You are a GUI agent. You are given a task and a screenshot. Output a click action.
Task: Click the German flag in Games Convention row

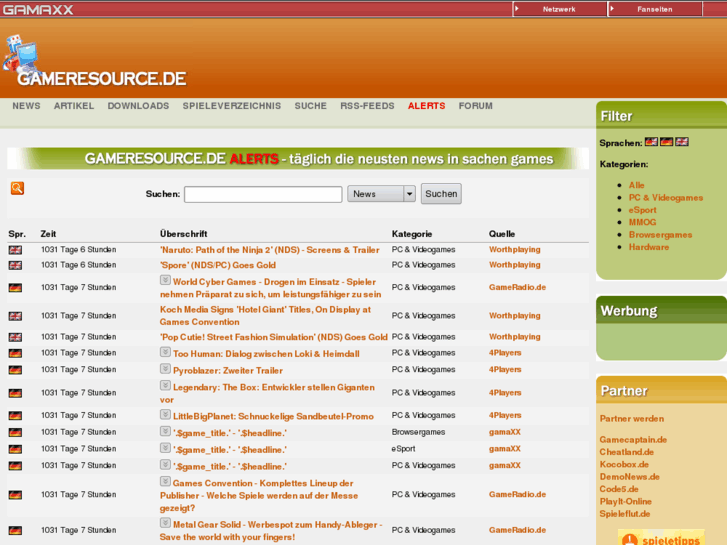click(x=15, y=495)
